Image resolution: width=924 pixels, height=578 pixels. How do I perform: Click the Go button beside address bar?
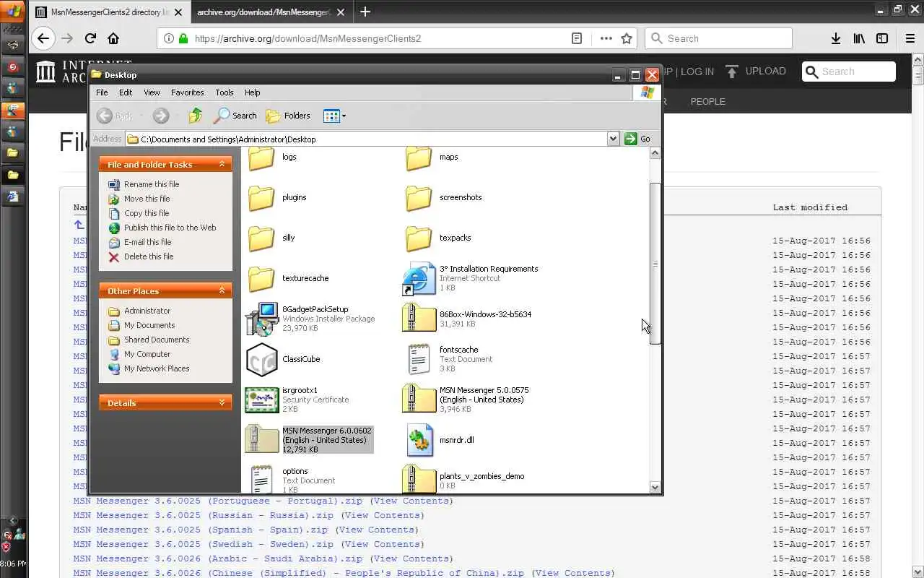click(x=638, y=139)
